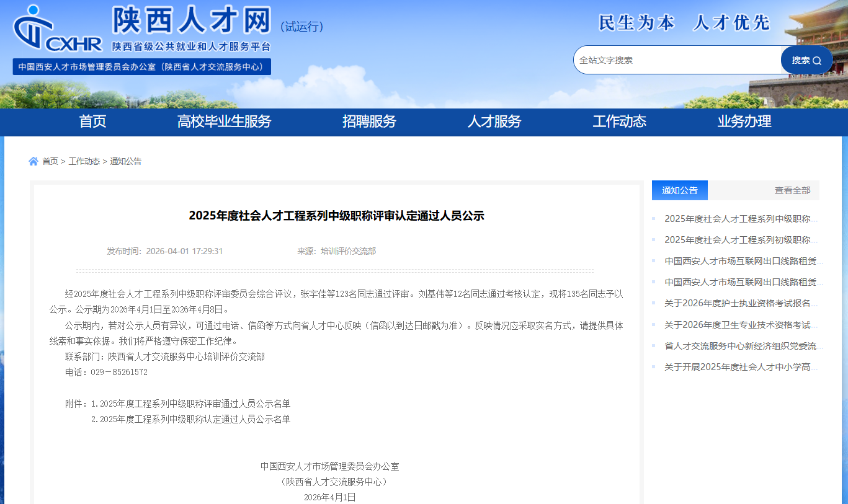This screenshot has width=848, height=504.
Task: Select 招聘服务 from the navigation bar
Action: pos(369,122)
